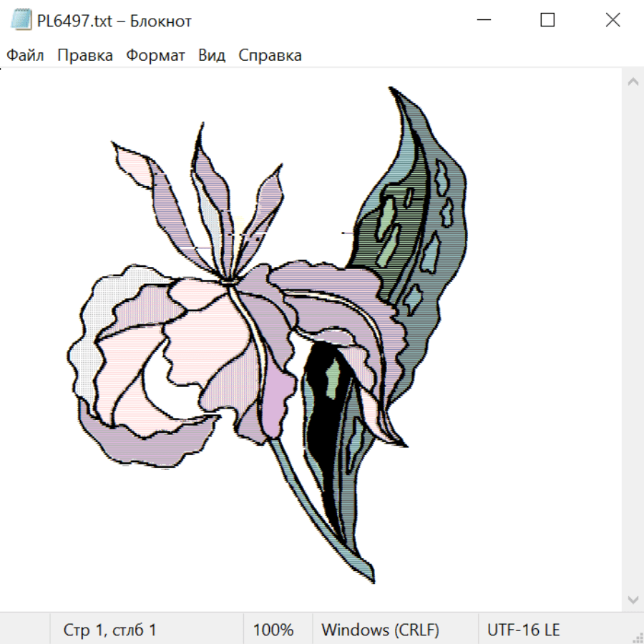Open the Файл menu
Image resolution: width=644 pixels, height=644 pixels.
[x=26, y=56]
